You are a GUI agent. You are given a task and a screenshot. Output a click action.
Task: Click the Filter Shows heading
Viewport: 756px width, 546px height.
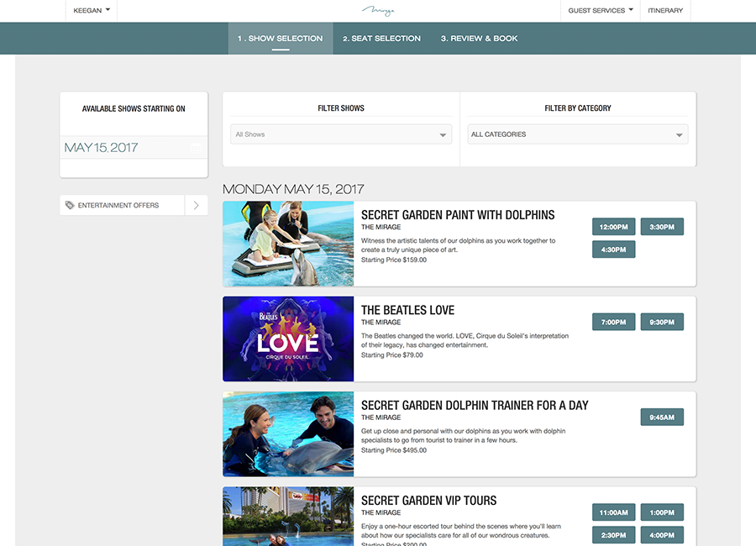pyautogui.click(x=341, y=108)
